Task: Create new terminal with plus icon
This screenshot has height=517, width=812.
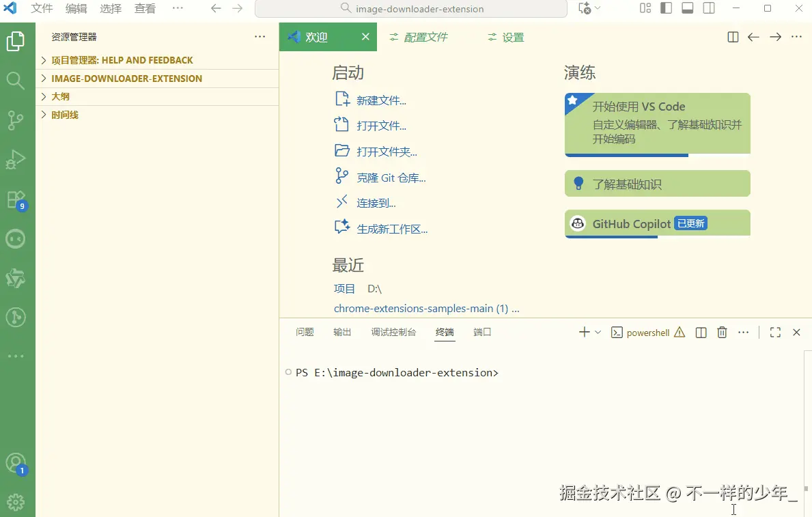Action: coord(584,332)
